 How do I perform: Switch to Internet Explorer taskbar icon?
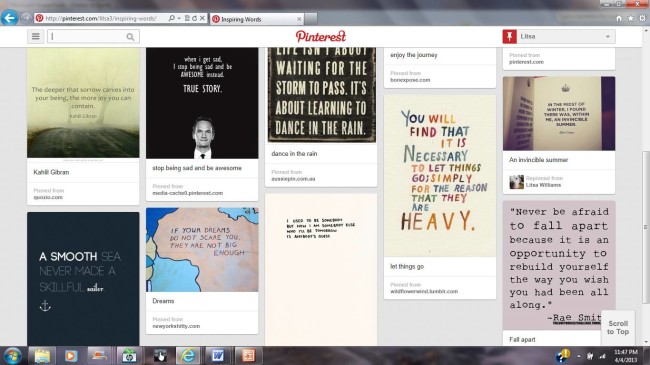[x=188, y=356]
